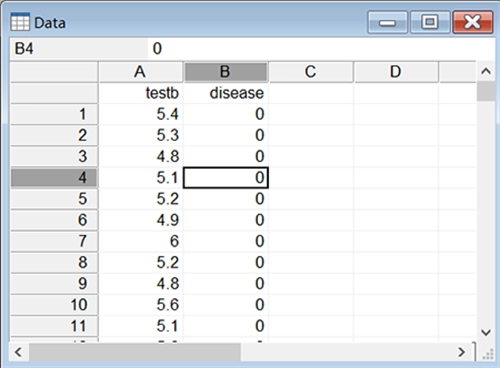Viewport: 500px width, 368px height.
Task: Click the window resize grip corner
Action: coord(488,354)
